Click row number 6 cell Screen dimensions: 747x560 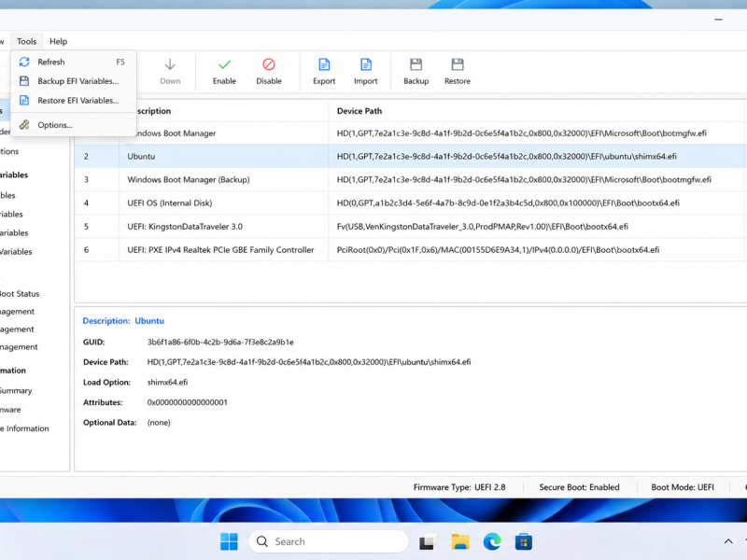[x=97, y=249]
